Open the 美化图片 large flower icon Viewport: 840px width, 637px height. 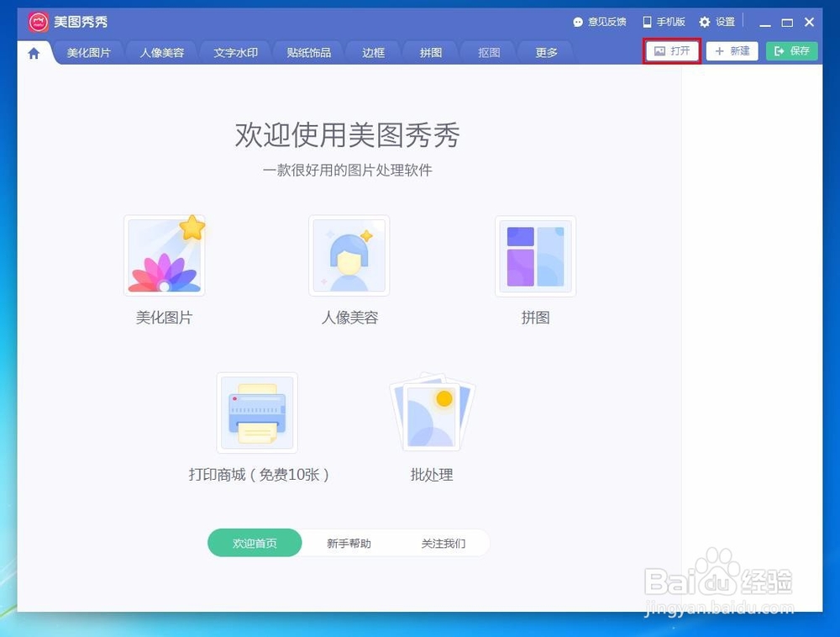coord(165,255)
